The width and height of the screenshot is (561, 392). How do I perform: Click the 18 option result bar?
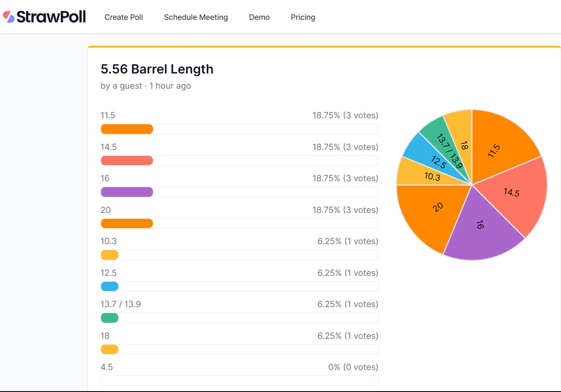point(239,349)
